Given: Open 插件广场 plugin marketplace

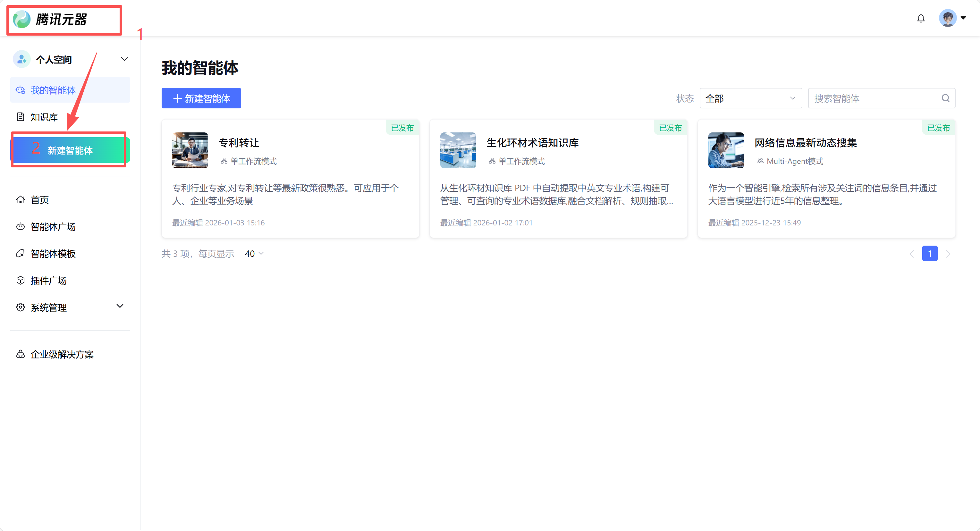Looking at the screenshot, I should tap(48, 281).
